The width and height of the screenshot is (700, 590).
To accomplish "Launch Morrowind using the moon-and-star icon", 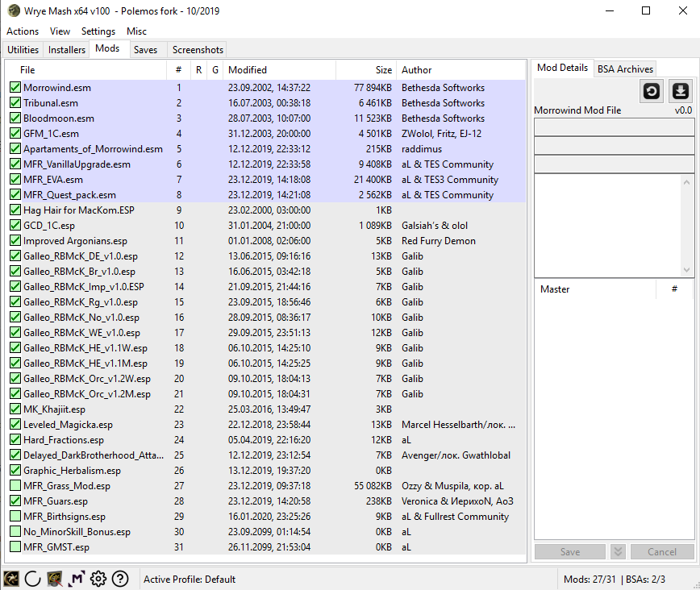I will (11, 579).
